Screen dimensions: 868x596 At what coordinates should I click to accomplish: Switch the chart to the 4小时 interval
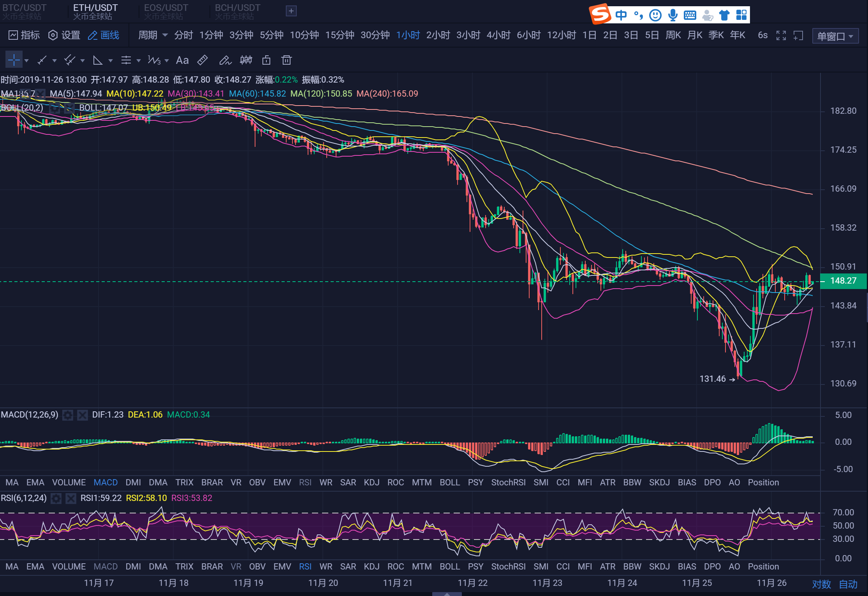tap(498, 35)
